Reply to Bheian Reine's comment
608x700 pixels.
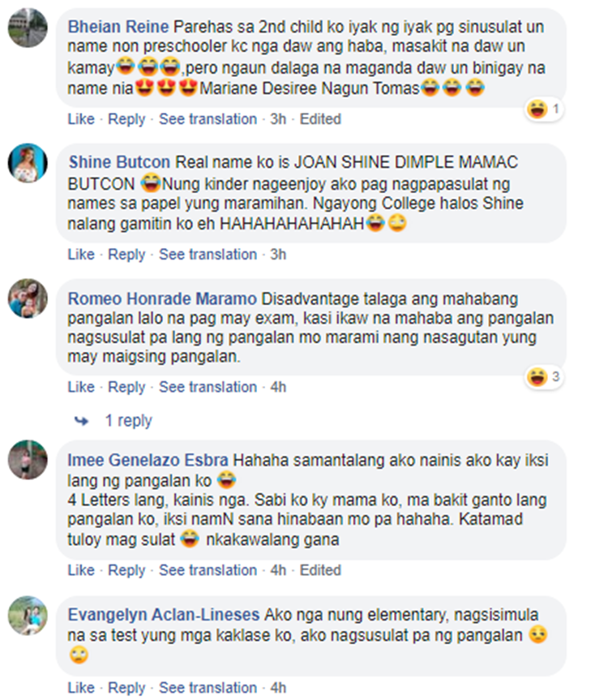pos(126,119)
